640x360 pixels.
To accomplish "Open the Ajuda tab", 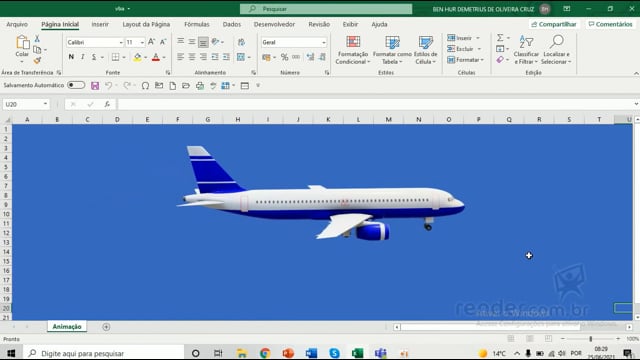I will coord(379,24).
